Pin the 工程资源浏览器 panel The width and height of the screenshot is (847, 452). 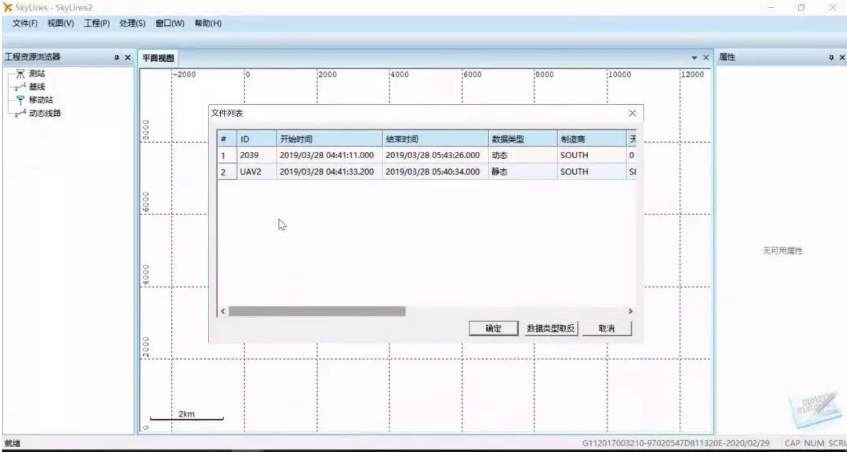pos(117,58)
